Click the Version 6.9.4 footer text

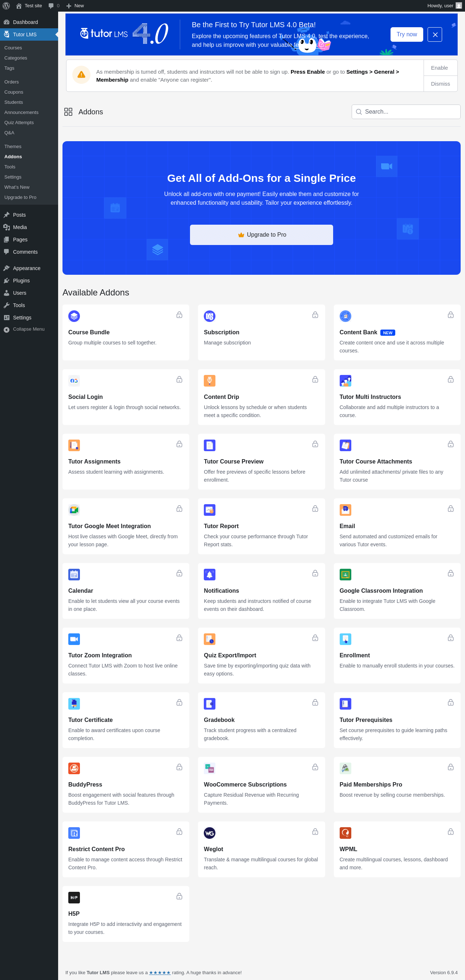pyautogui.click(x=444, y=972)
